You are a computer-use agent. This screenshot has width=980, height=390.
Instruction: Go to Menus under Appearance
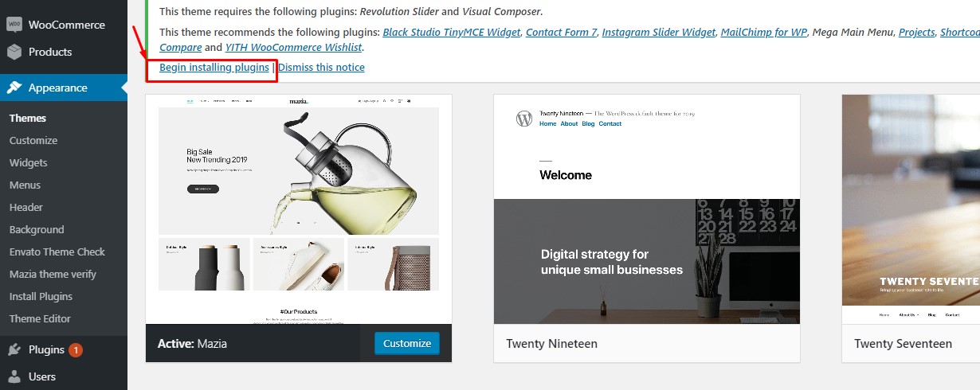(25, 185)
